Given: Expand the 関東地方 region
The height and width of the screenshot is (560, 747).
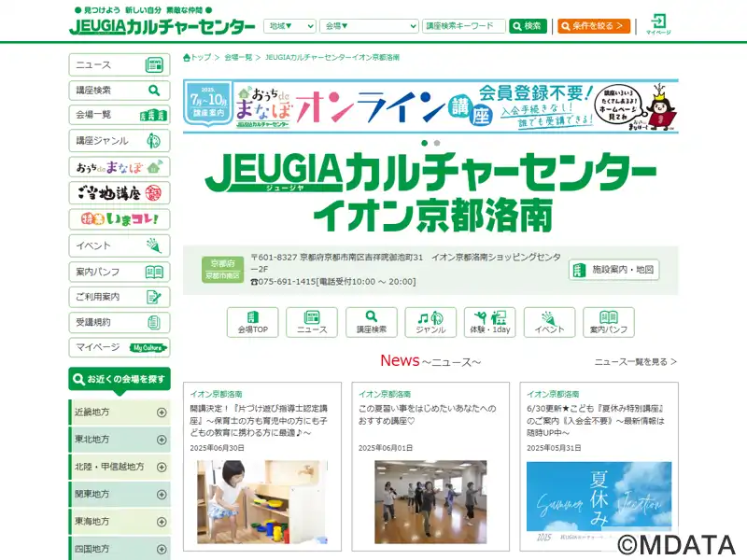Looking at the screenshot, I should tap(120, 495).
